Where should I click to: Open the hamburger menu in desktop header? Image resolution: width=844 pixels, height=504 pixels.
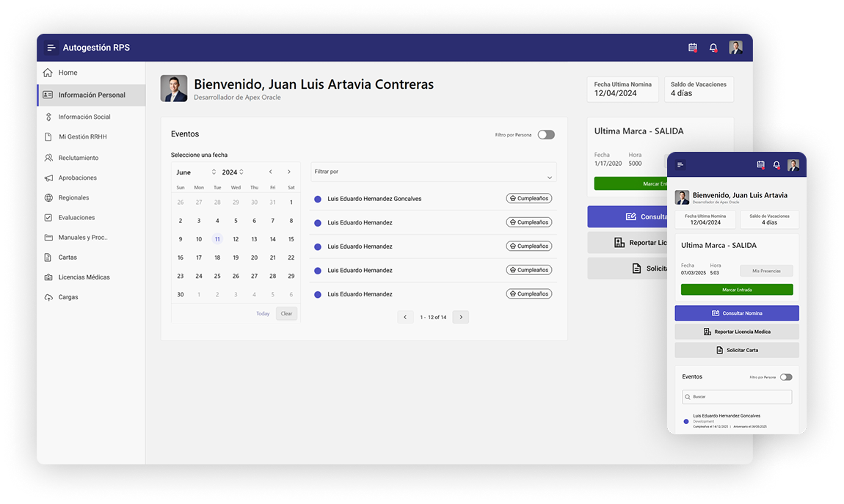pos(51,48)
